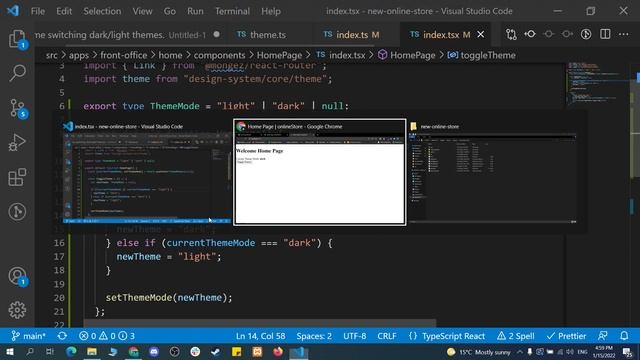Click the dimmed commit icon beside the bright one

549,35
